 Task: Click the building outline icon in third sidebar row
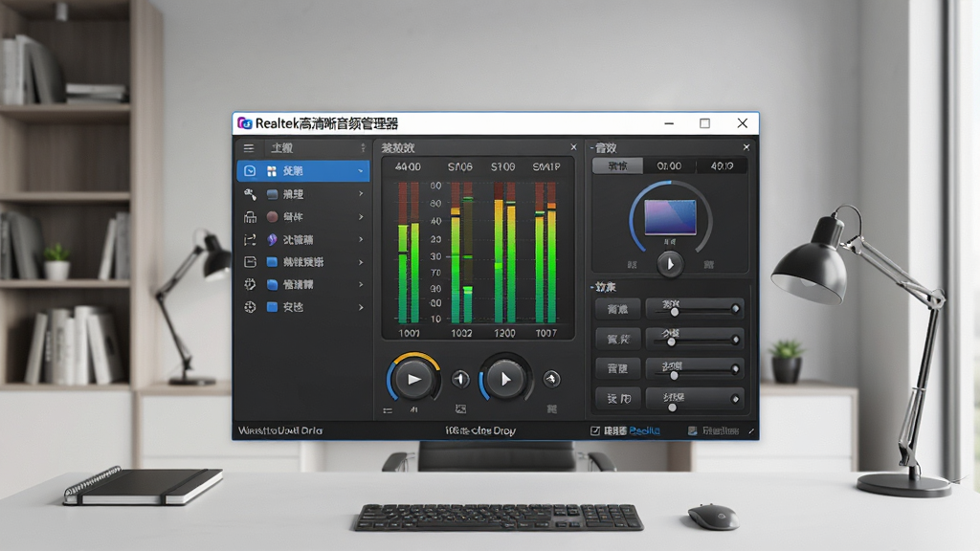(x=250, y=217)
